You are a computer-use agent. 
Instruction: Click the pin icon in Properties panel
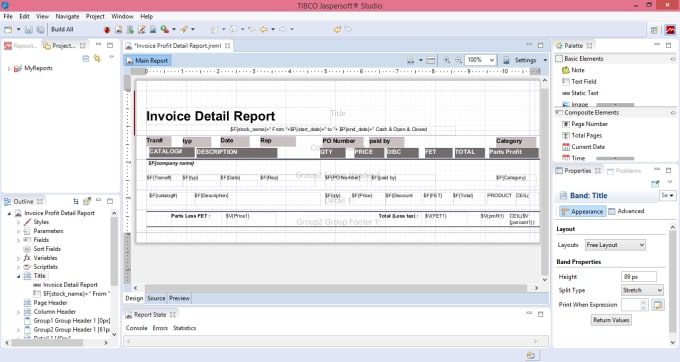tap(655, 183)
